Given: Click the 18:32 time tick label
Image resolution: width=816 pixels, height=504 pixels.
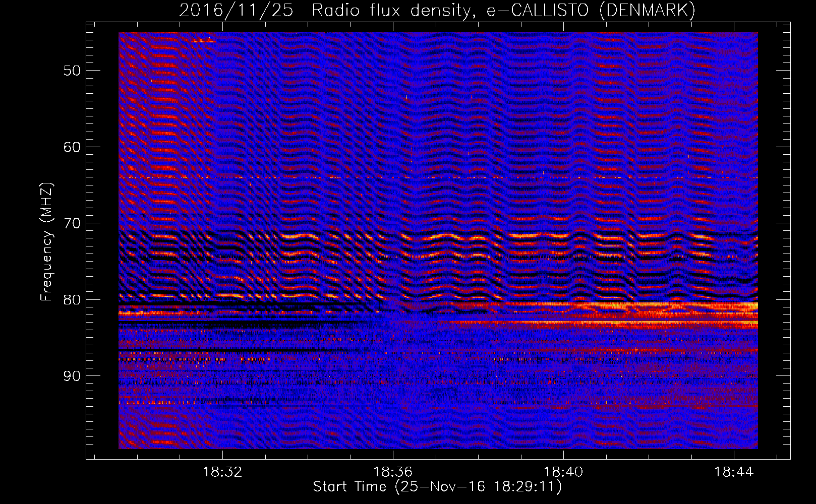Looking at the screenshot, I should (222, 472).
